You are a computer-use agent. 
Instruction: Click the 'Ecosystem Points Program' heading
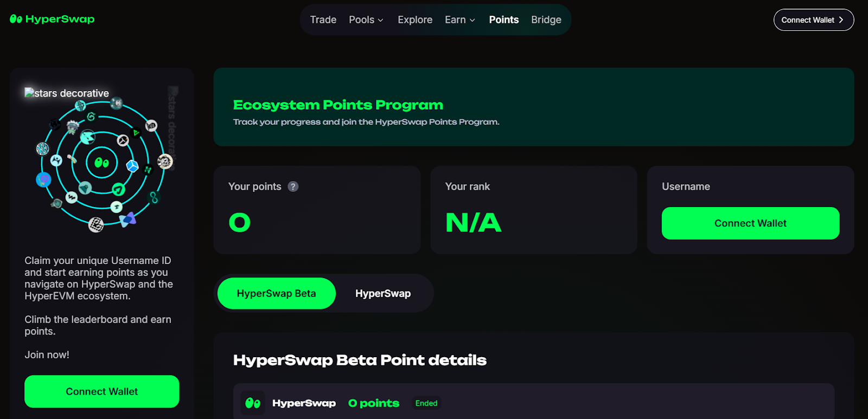tap(338, 105)
